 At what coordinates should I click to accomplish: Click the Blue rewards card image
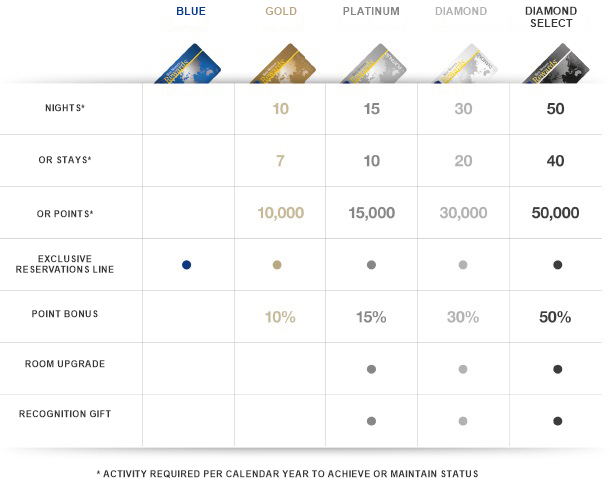(x=188, y=63)
